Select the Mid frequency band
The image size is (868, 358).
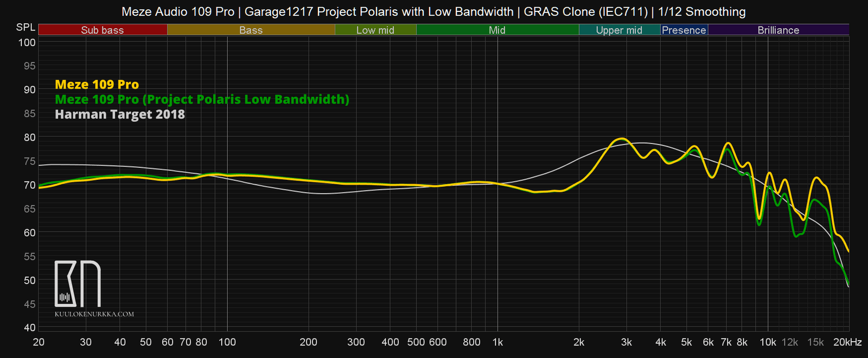pyautogui.click(x=497, y=30)
